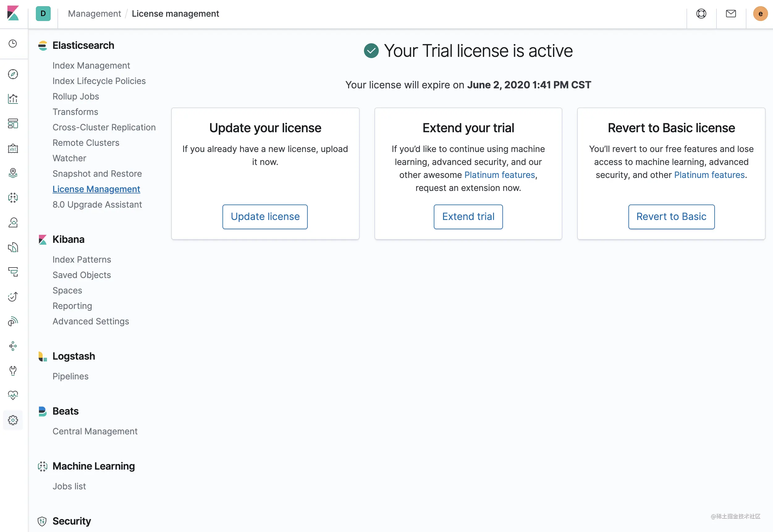This screenshot has width=773, height=532.
Task: Open Cross-Cluster Replication
Action: (104, 127)
